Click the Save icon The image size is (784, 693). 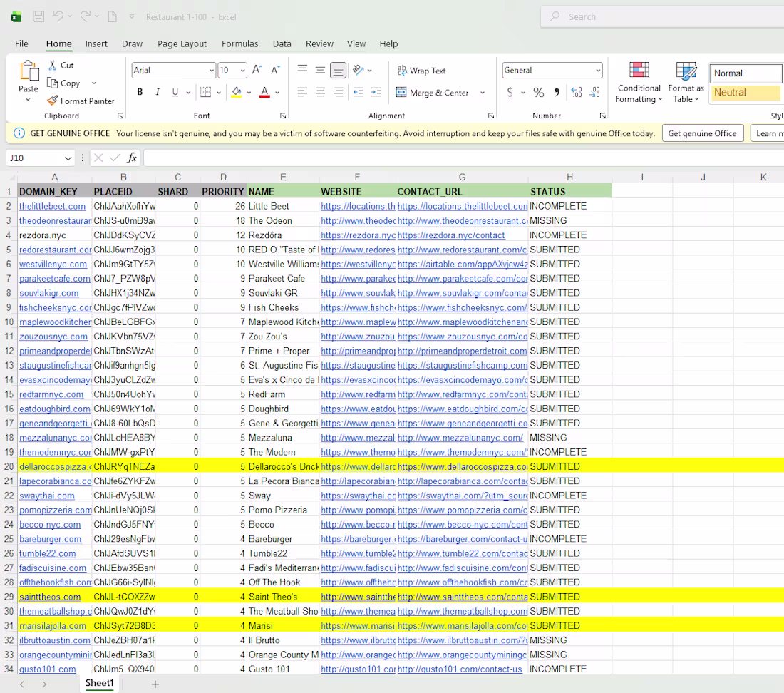pos(38,16)
